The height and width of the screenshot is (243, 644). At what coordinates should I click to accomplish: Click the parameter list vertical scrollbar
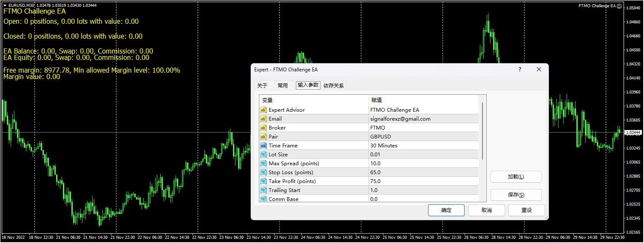click(x=482, y=132)
